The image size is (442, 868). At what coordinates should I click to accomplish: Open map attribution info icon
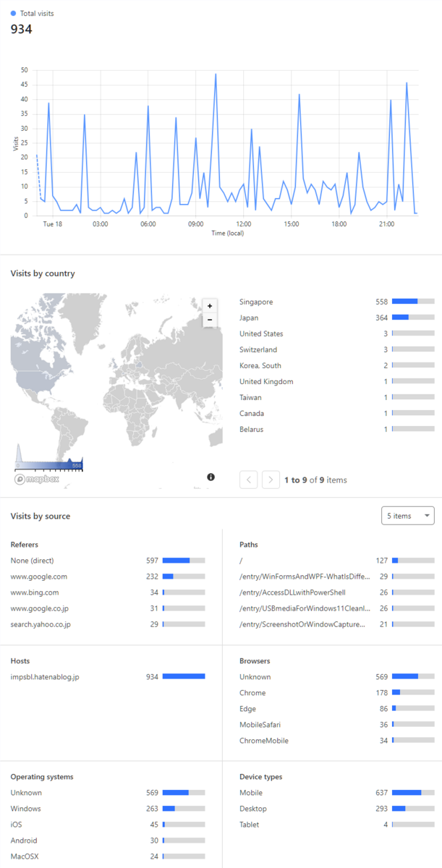pos(211,477)
